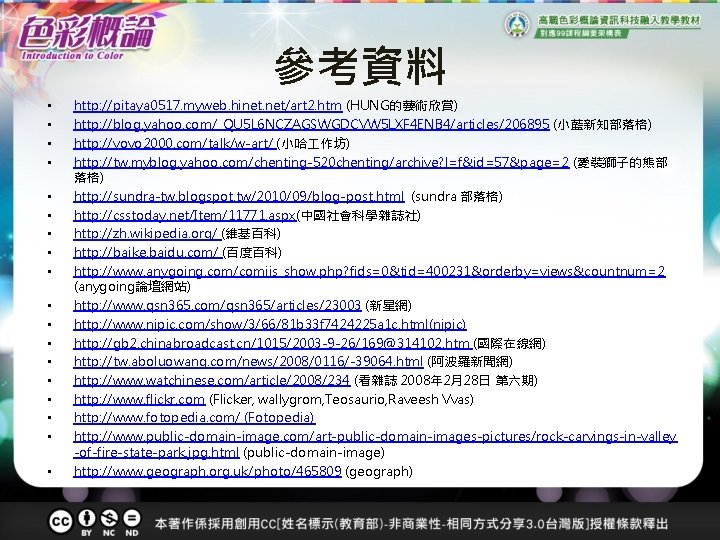Click the 參考資料 slide title
720x540 pixels.
point(360,67)
